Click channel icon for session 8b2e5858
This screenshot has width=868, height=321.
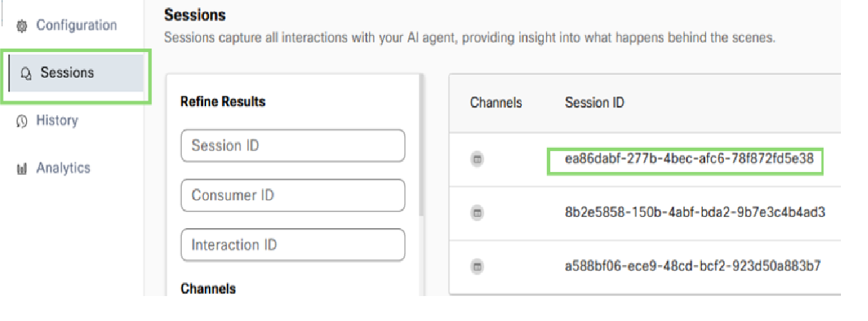pos(477,214)
